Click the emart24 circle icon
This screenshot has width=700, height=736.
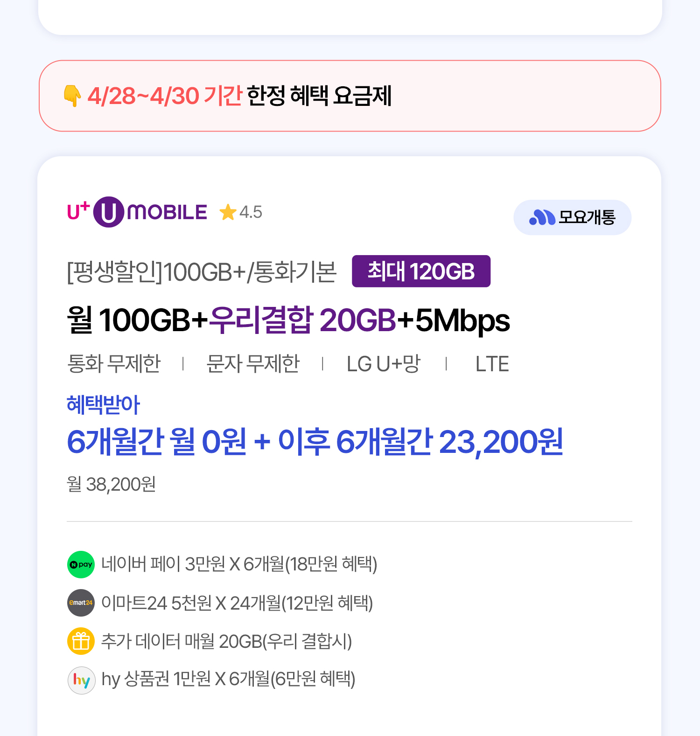click(x=81, y=603)
